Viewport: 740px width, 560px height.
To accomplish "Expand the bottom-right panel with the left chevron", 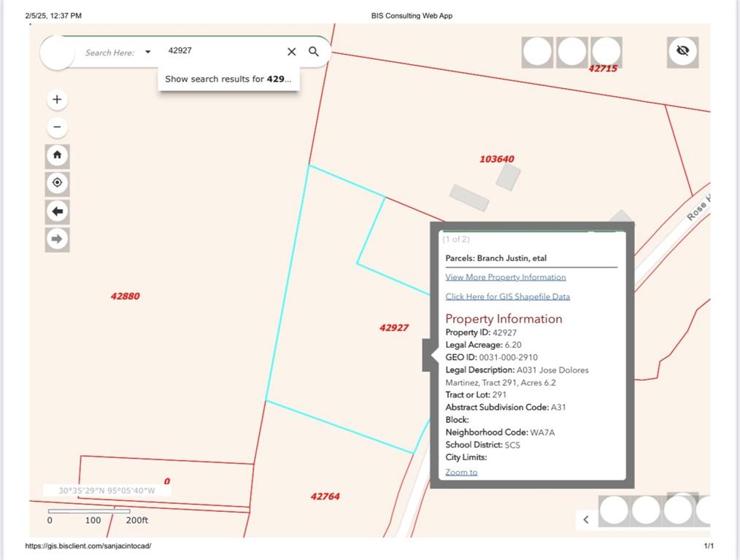I will pos(585,519).
